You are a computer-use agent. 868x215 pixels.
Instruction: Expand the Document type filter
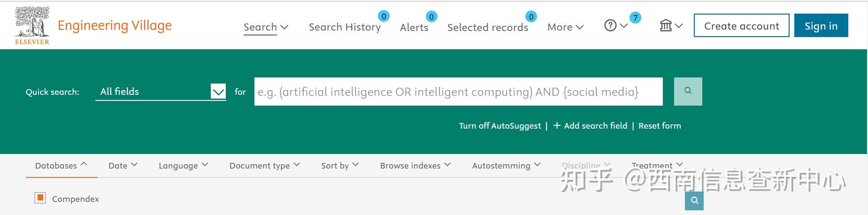click(x=264, y=165)
